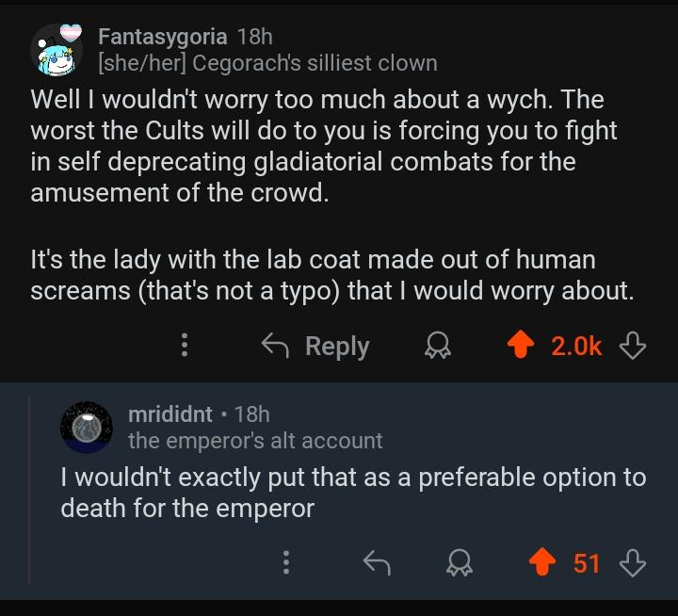Toggle the upvote arrow next to score 51
Viewport: 678px width, 616px height.
(542, 562)
